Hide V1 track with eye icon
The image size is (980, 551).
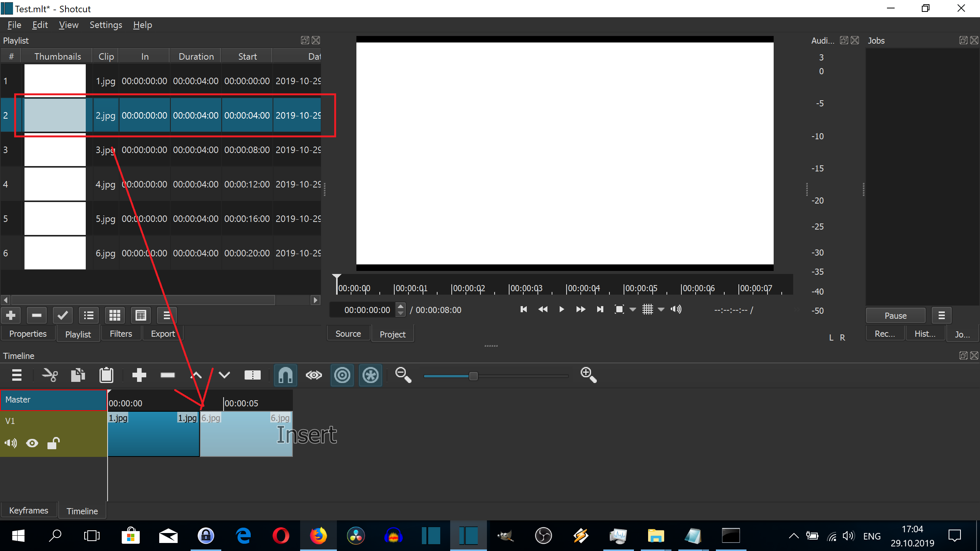[32, 443]
